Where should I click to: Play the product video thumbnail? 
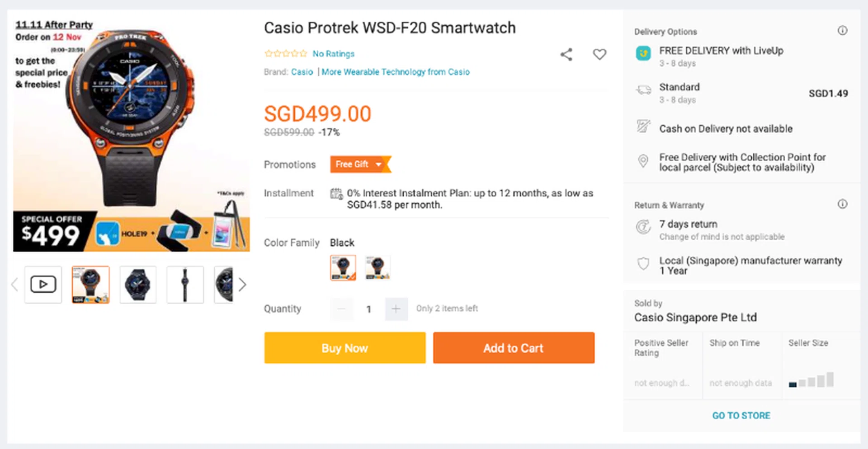[x=43, y=285]
